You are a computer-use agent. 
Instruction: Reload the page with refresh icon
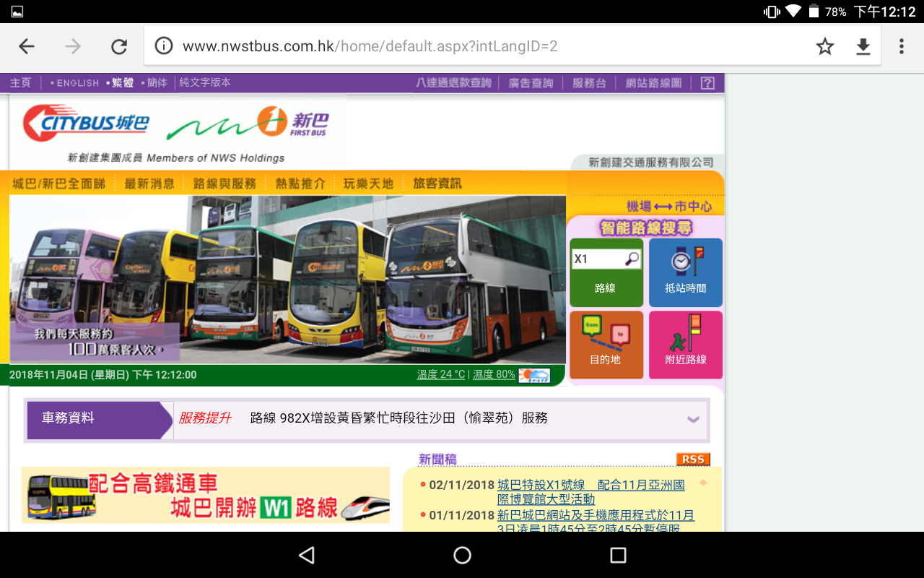coord(119,46)
